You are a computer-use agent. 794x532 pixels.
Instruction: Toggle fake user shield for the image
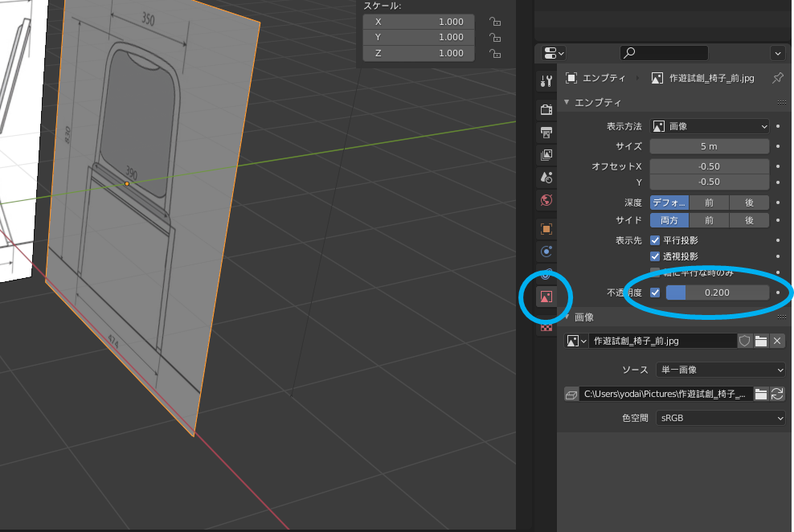[x=744, y=342]
